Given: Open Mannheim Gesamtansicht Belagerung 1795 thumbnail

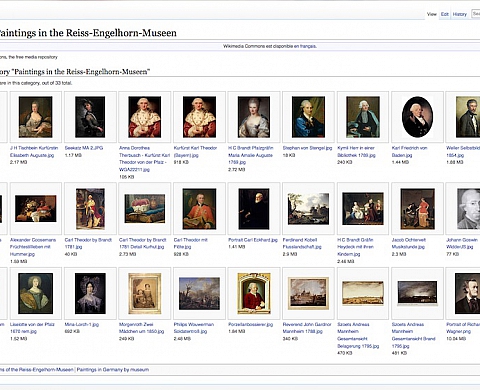Looking at the screenshot, I should coord(363,293).
